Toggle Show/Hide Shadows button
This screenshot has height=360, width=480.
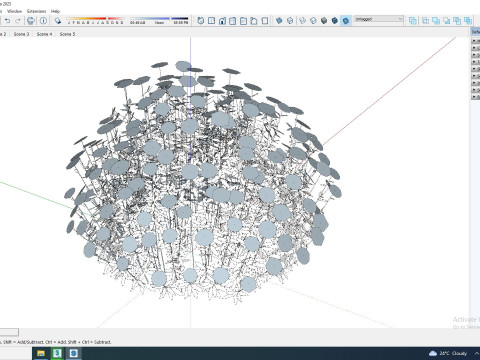tap(58, 21)
